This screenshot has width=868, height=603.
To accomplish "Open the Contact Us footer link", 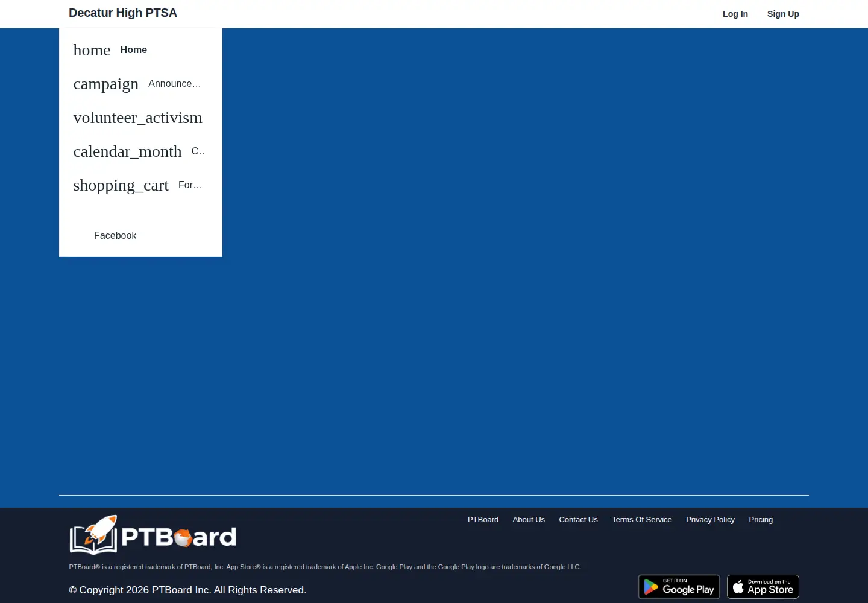I will 579,520.
